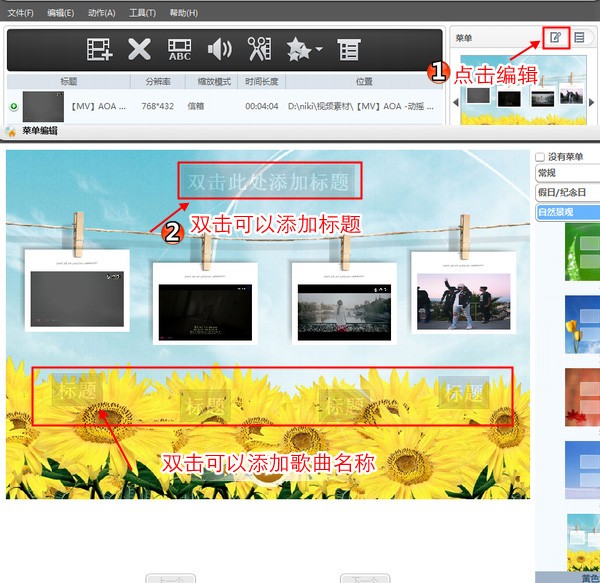Choose the yellow tulip menu template

[582, 325]
